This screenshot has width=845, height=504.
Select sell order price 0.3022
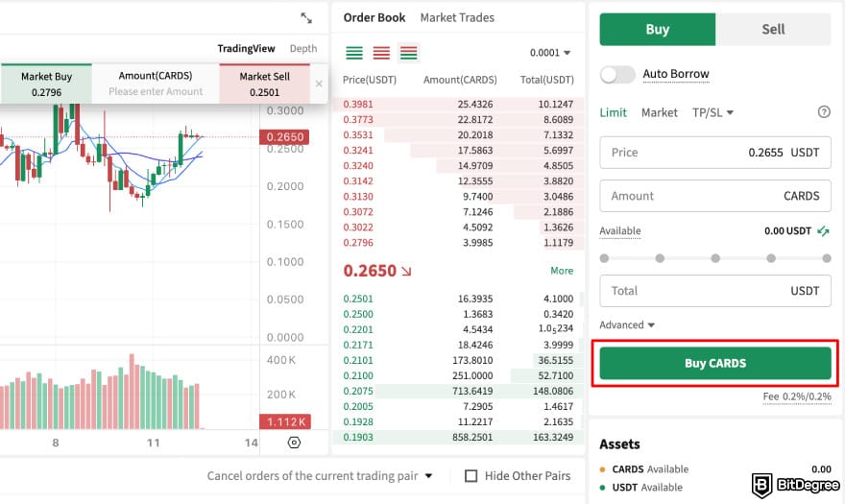[x=358, y=227]
